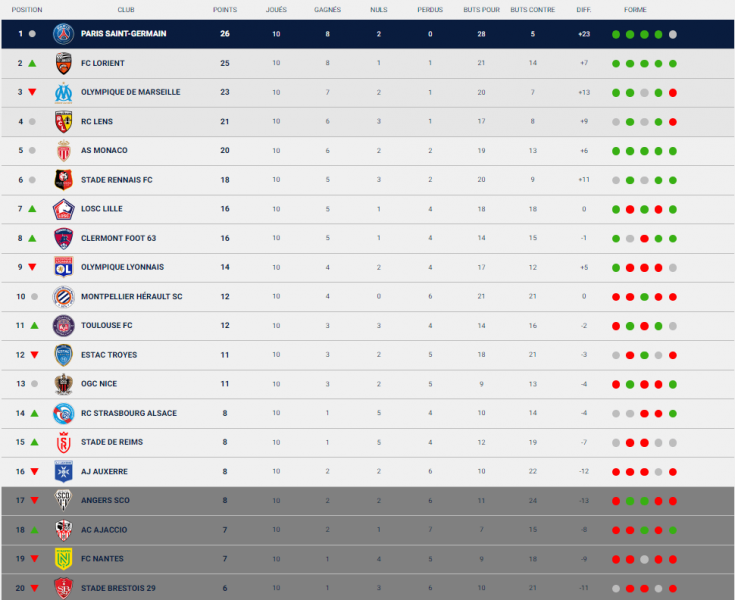Screen dimensions: 735x600
Task: Click the FC Lorient club logo
Action: (x=63, y=63)
